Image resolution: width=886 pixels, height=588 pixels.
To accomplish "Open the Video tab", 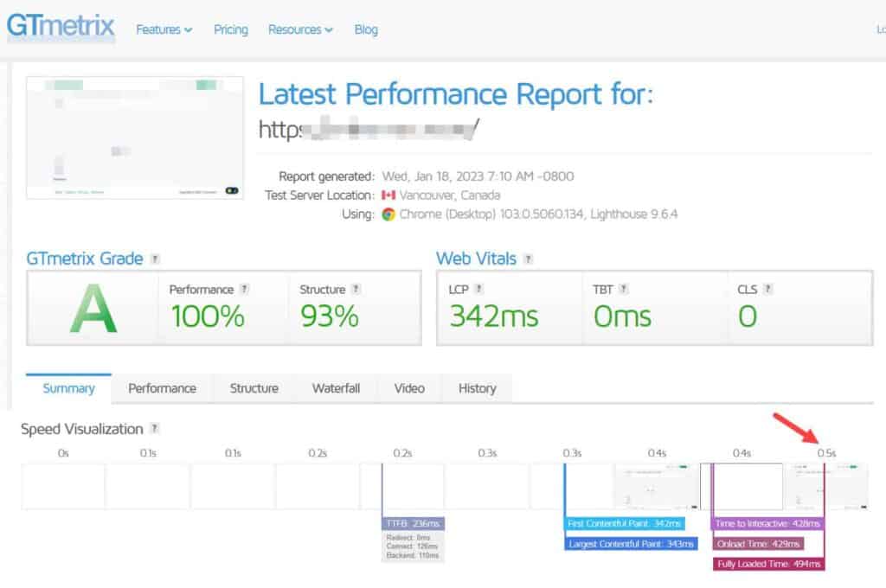I will click(x=409, y=388).
